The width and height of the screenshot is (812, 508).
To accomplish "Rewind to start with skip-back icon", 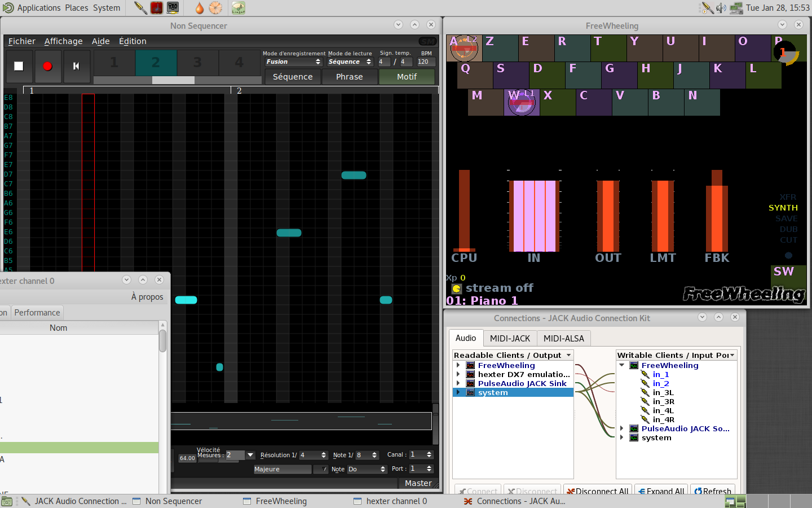I will pyautogui.click(x=76, y=66).
